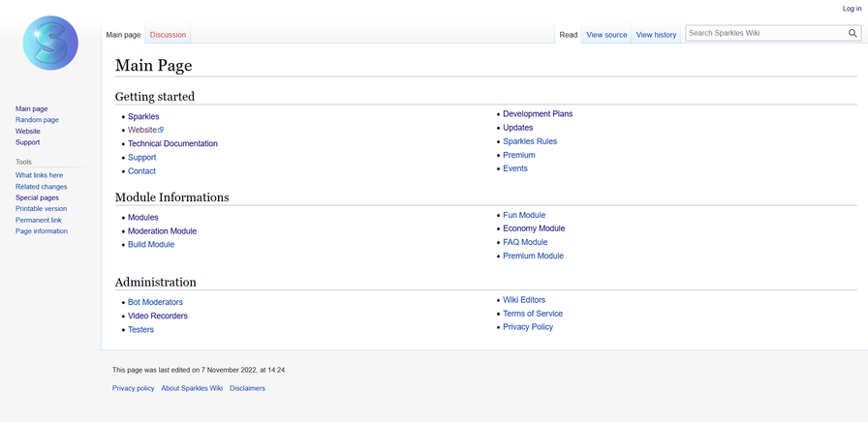Screen dimensions: 868x422
Task: Go to the Development Plans page
Action: tap(537, 114)
